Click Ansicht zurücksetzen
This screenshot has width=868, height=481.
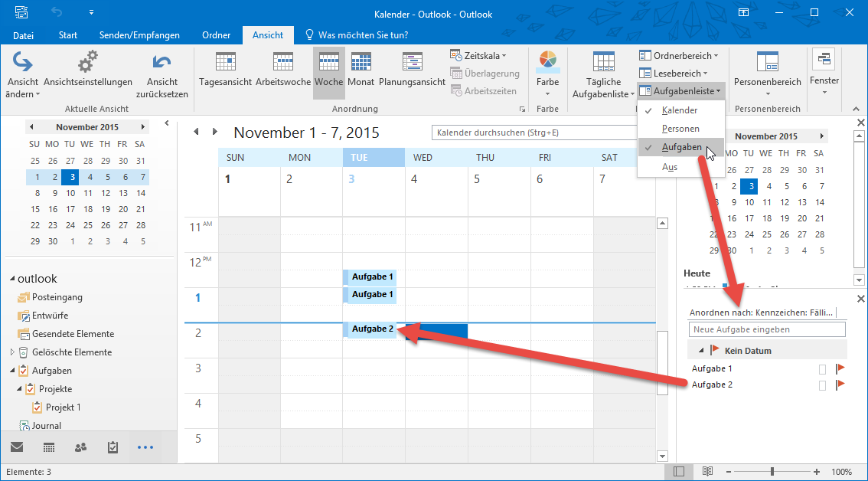[162, 75]
